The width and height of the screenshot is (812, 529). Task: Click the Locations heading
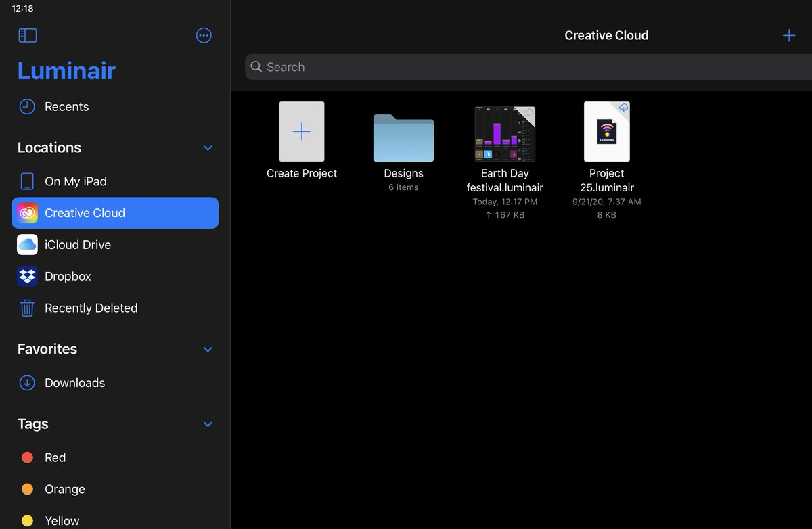pos(49,147)
